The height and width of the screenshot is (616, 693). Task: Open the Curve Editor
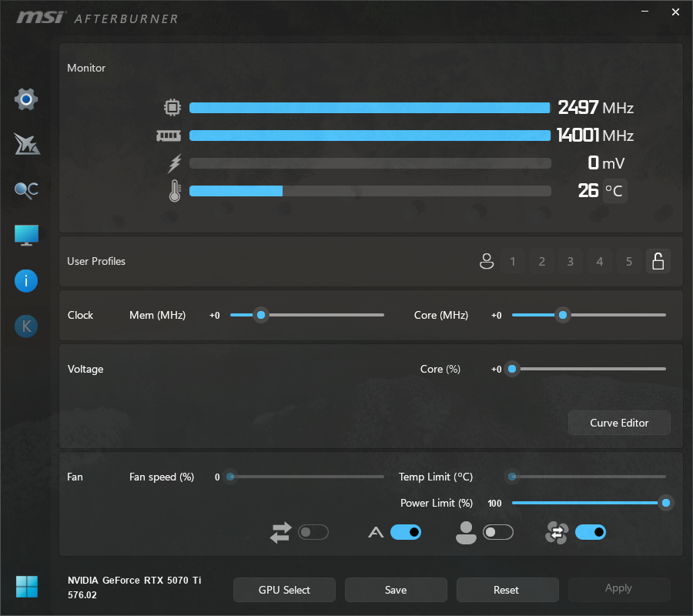pos(619,423)
